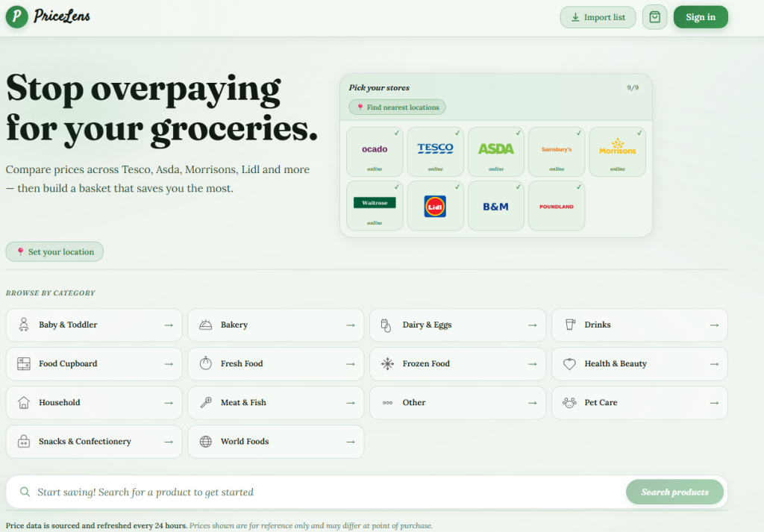Deselect the Ocado store tile
This screenshot has width=764, height=532.
[375, 151]
